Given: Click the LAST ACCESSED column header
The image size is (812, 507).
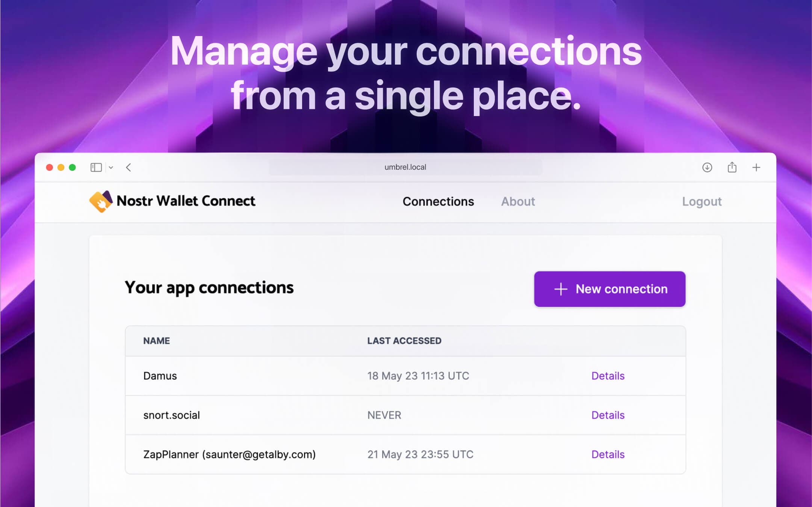Looking at the screenshot, I should pyautogui.click(x=405, y=341).
